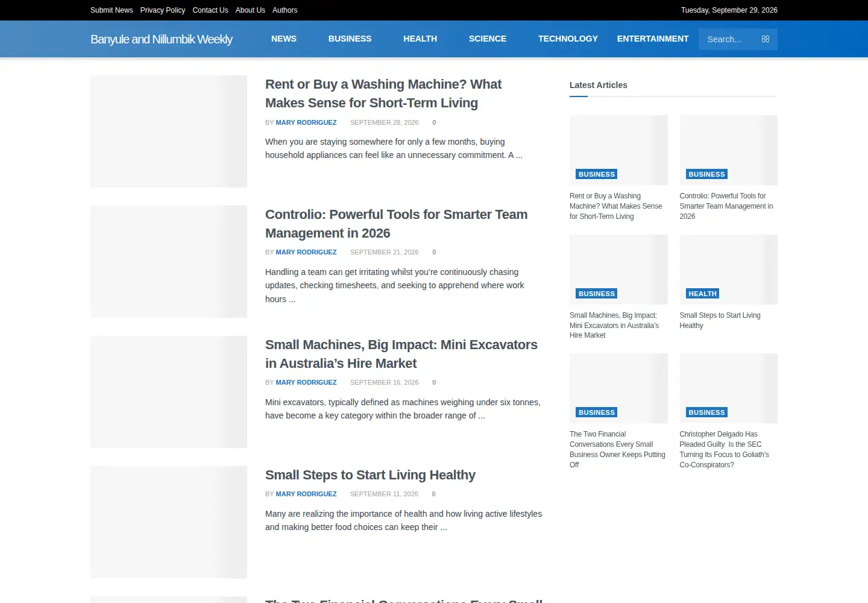Open sidebar link Controlio Powerful Tools for Smarter Team
The image size is (868, 603).
tap(726, 206)
